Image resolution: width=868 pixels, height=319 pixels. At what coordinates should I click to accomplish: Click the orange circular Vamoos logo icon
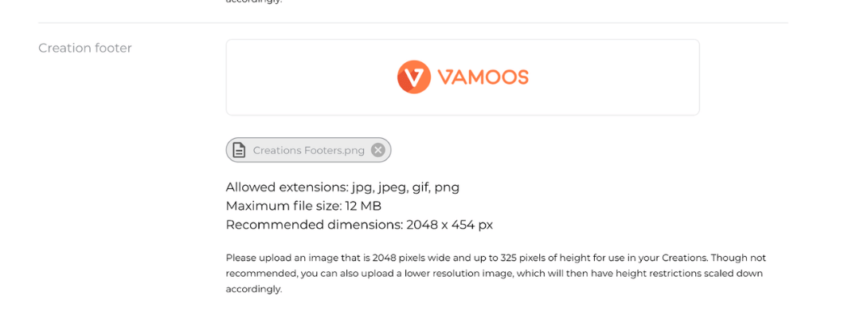(413, 77)
